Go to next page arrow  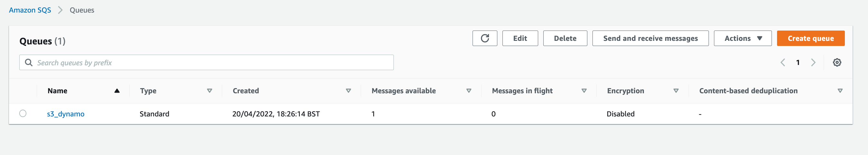(x=813, y=62)
